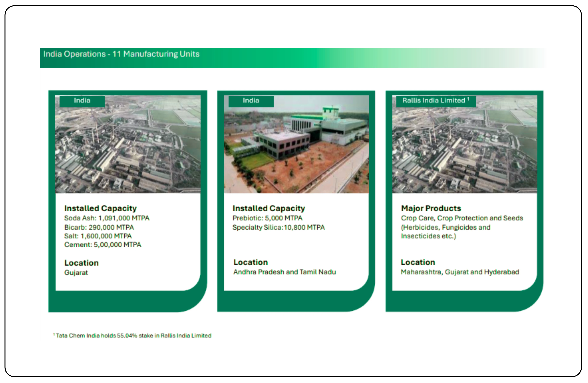588x383 pixels.
Task: Click Maharashtra, Gujarat and Hyderabad text
Action: [x=459, y=272]
